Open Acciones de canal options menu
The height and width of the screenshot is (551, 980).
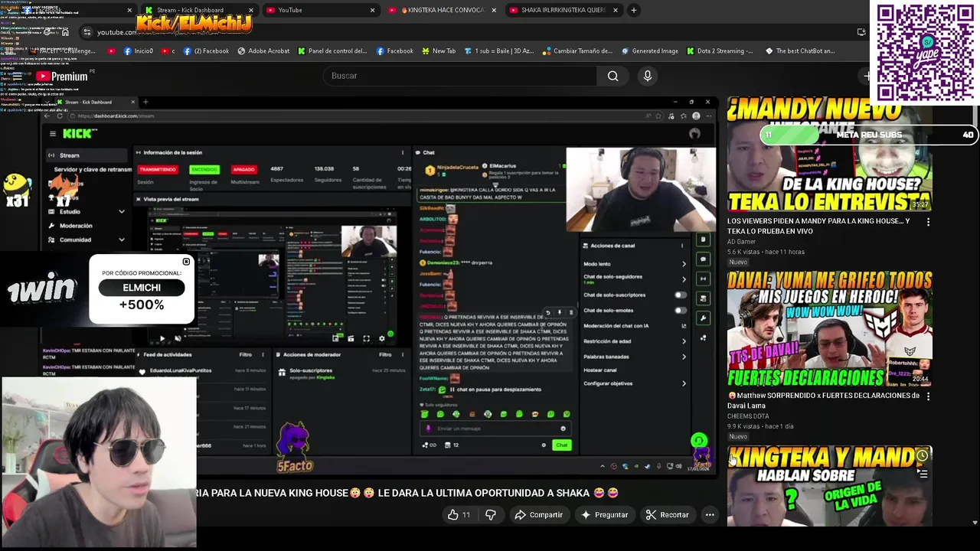point(682,246)
